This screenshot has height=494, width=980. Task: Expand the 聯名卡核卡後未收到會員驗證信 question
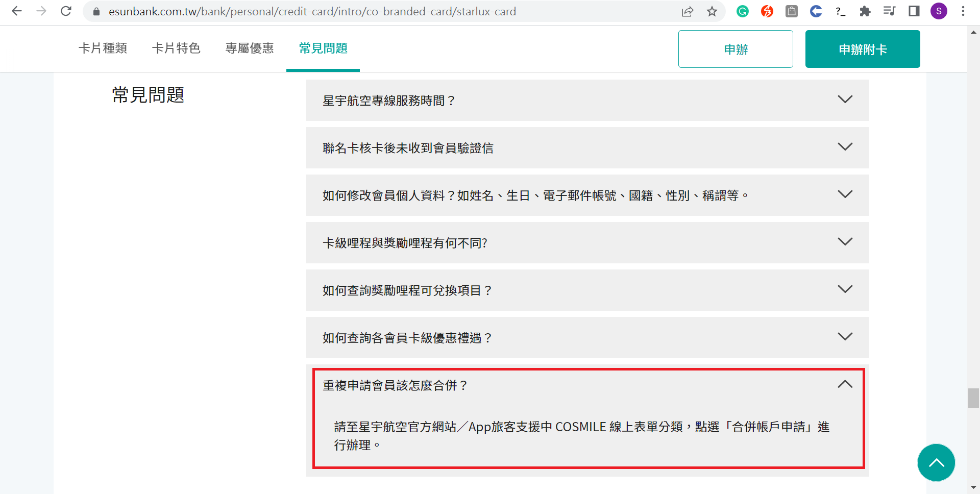[x=587, y=148]
